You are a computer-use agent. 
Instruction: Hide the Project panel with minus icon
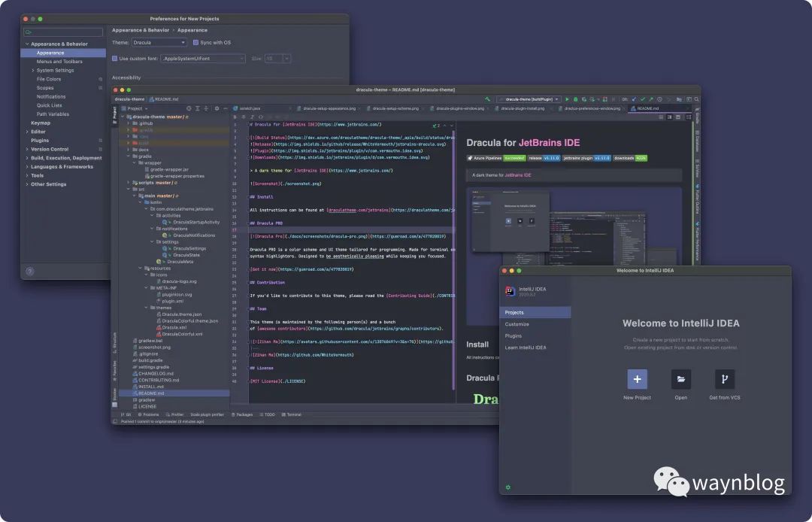[226, 108]
